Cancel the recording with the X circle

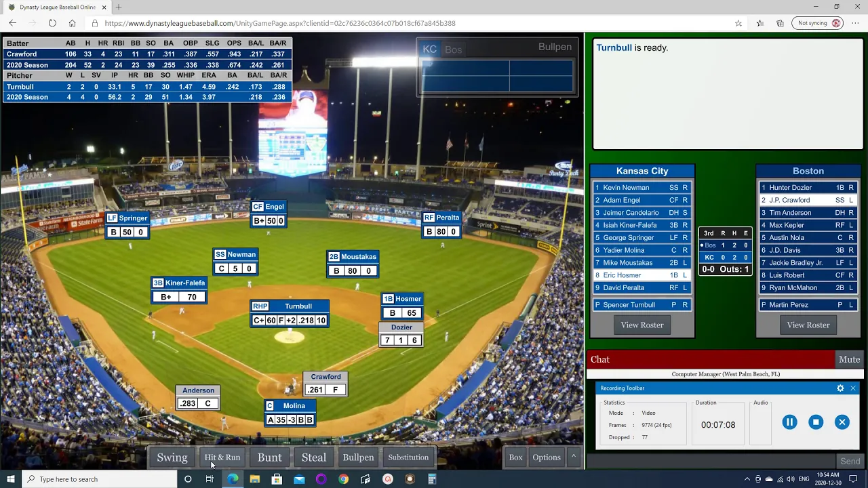842,422
